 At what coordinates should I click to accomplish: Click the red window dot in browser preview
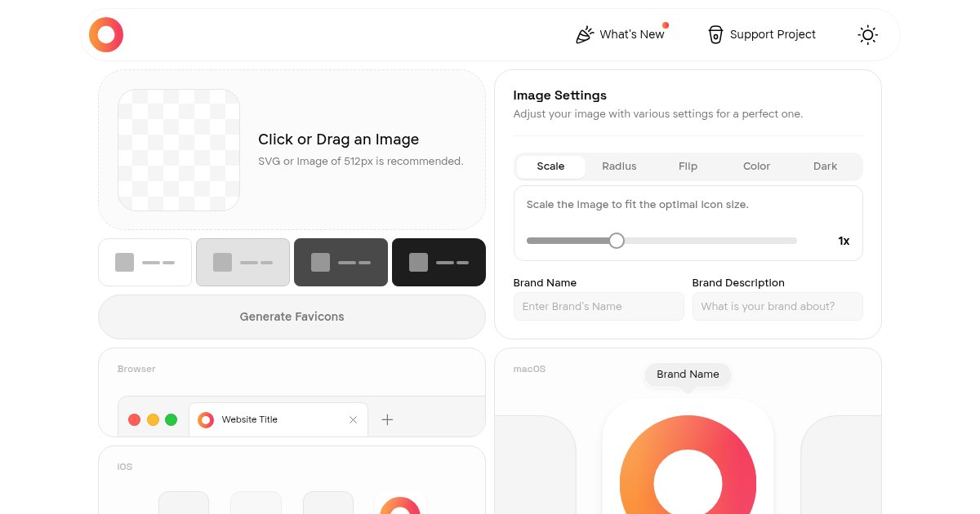tap(135, 419)
